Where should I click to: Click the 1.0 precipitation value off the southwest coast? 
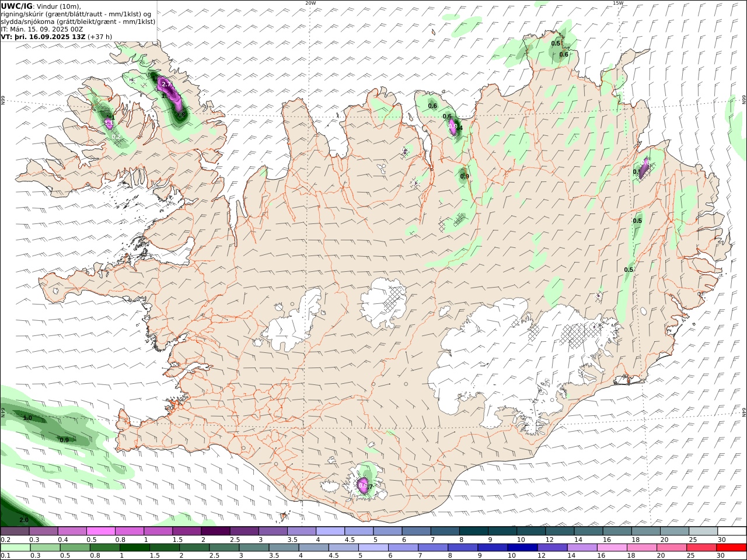coord(27,418)
